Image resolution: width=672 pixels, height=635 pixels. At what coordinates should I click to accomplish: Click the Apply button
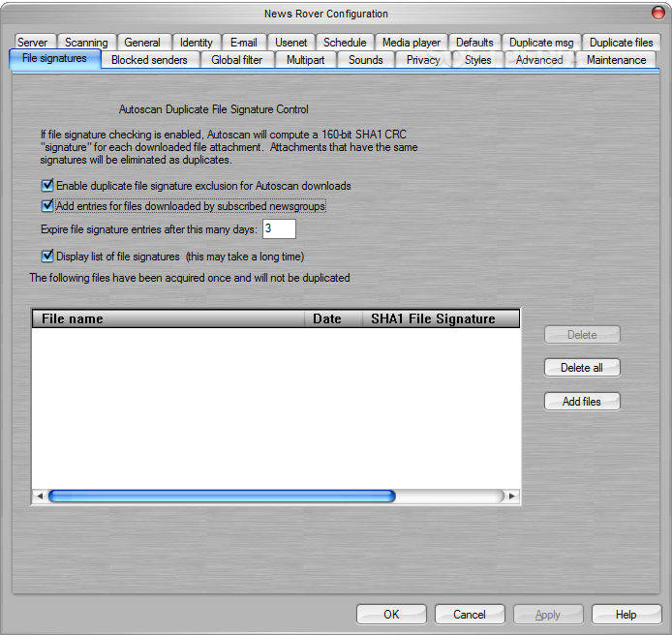coord(548,615)
